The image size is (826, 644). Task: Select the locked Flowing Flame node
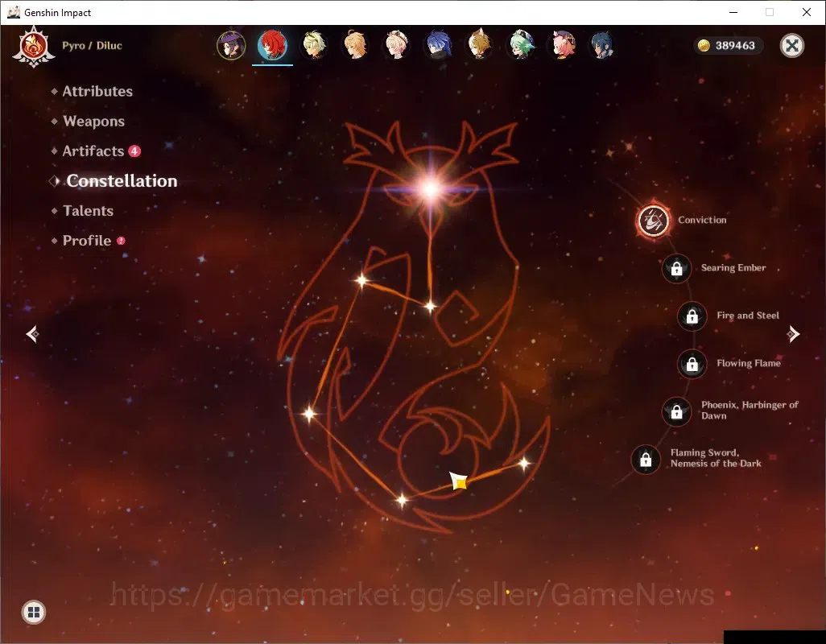(692, 364)
